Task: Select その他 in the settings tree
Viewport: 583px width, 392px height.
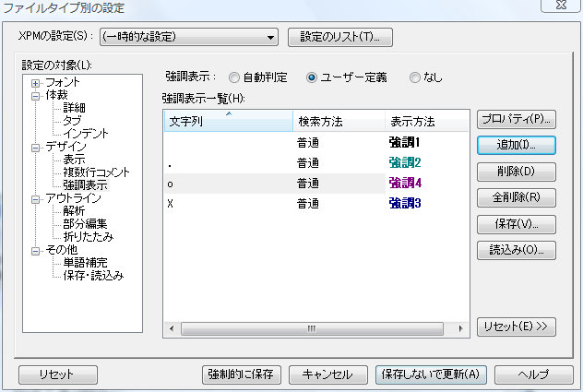Action: pos(62,250)
